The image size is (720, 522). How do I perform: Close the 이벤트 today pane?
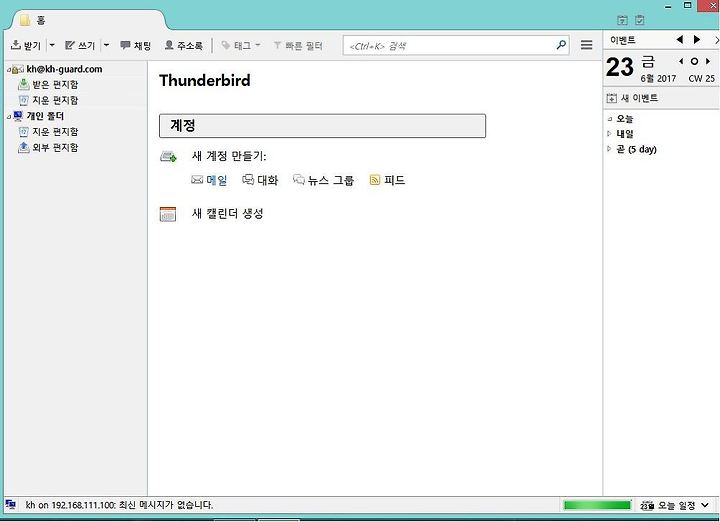717,40
